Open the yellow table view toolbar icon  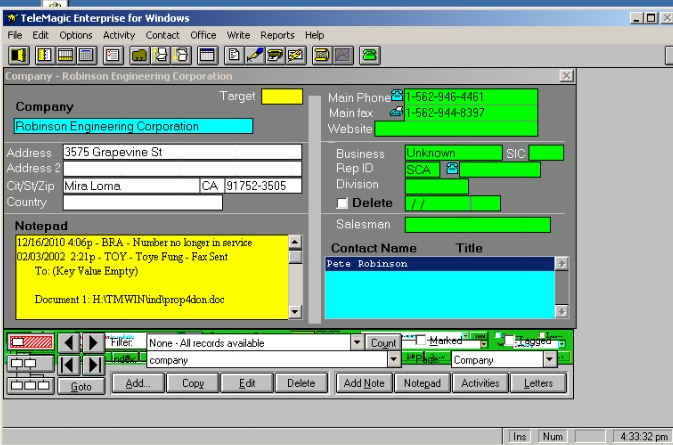[65, 55]
